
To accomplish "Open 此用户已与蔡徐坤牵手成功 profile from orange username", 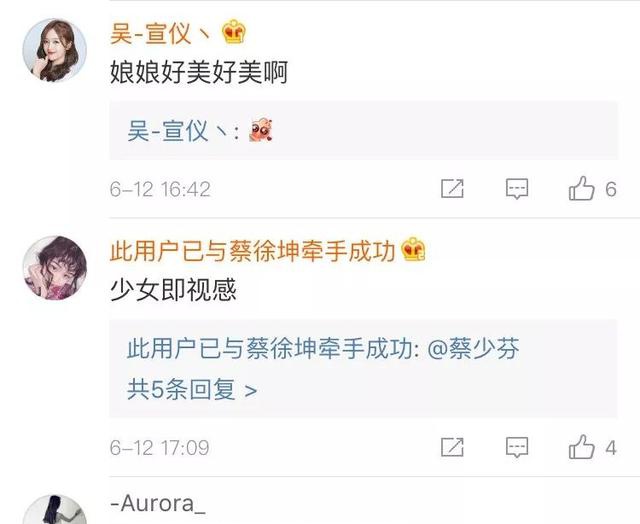I will coord(253,251).
